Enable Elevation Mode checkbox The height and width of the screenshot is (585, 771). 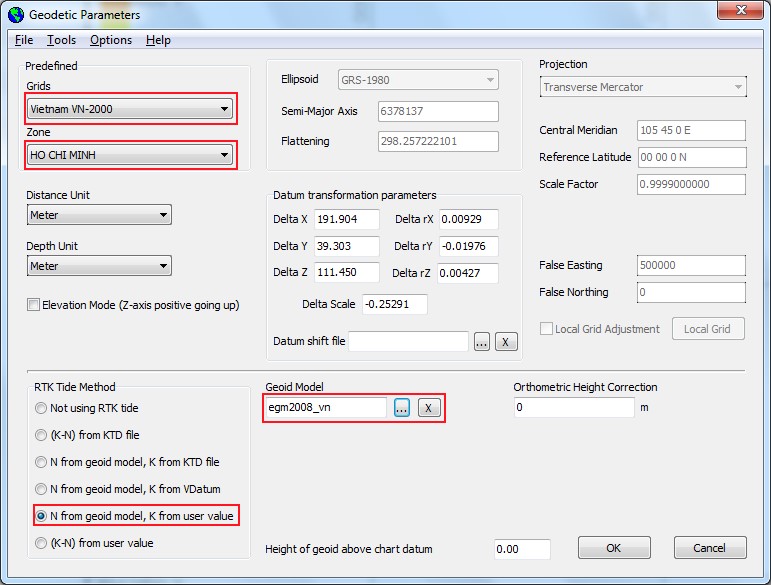pos(33,305)
